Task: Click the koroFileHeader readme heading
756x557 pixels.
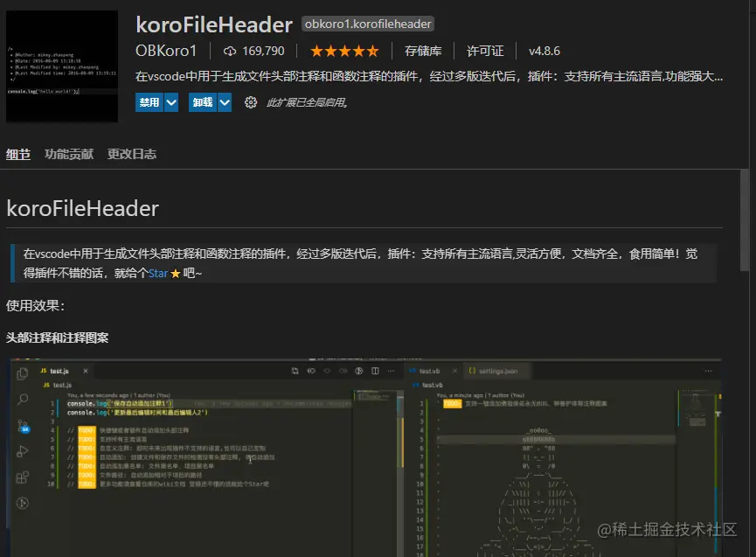Action: pos(83,209)
